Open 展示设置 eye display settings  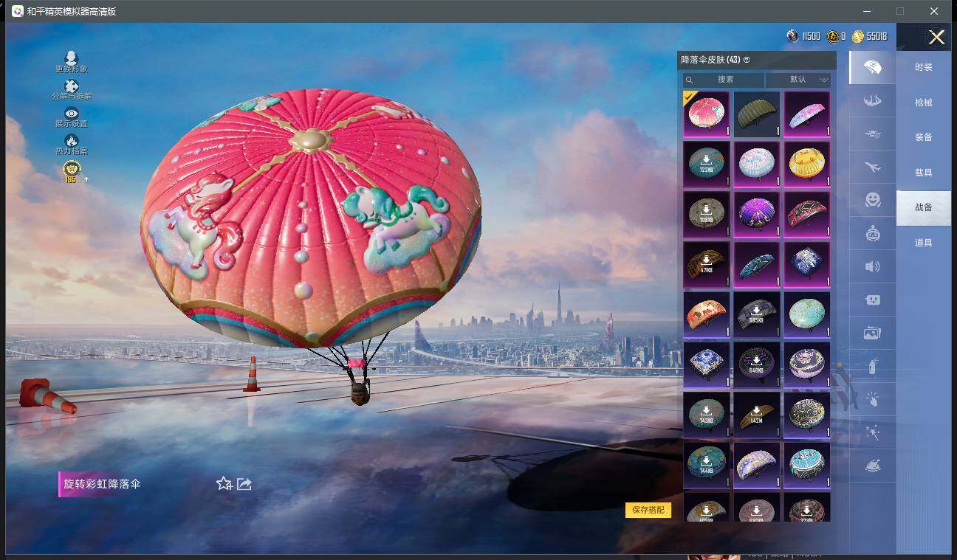[72, 117]
